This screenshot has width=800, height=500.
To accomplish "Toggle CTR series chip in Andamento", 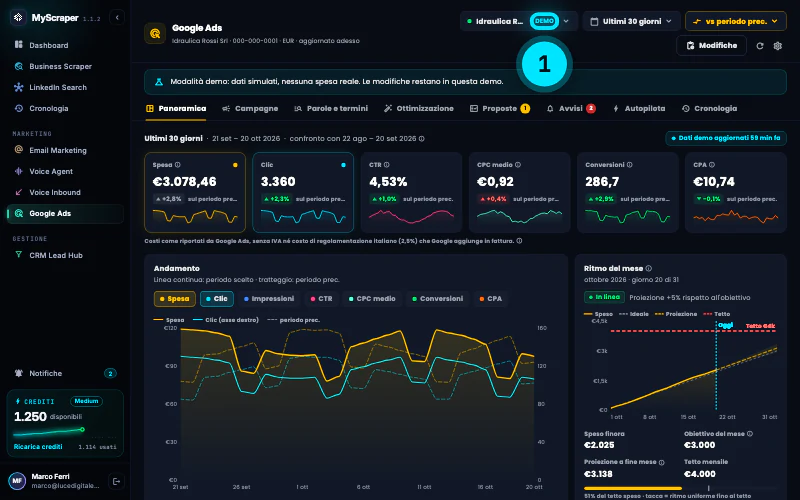I will pos(321,299).
